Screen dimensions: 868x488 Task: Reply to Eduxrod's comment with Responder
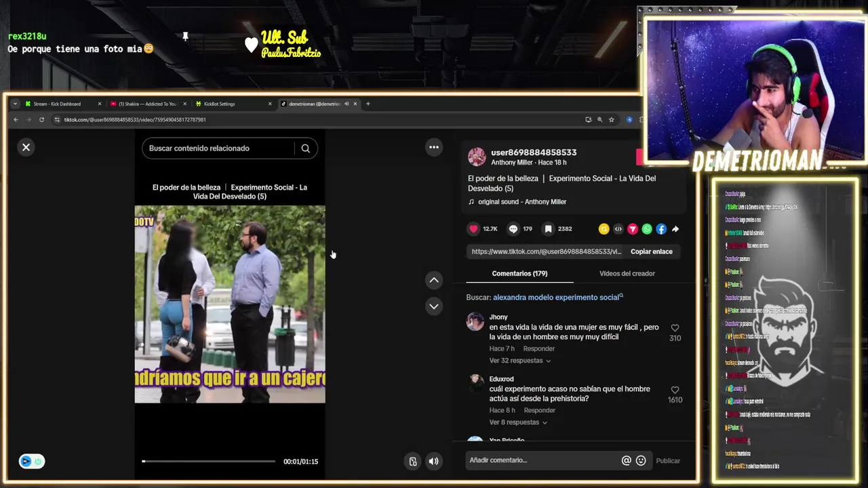click(x=540, y=410)
